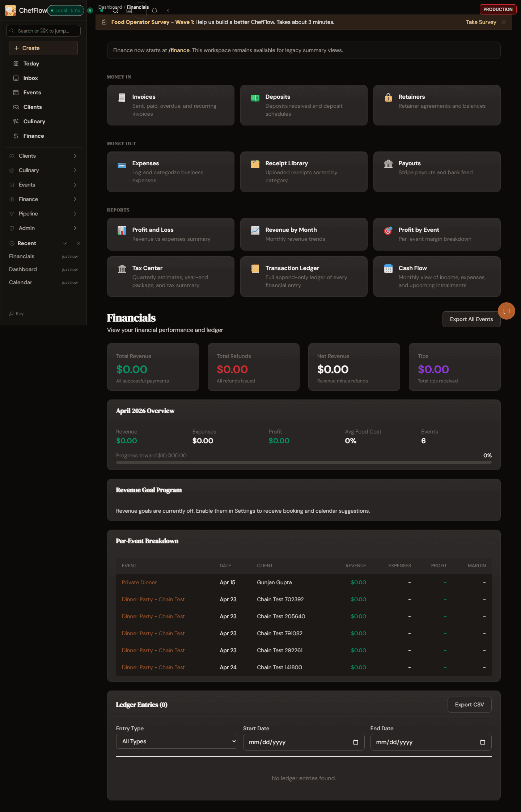The width and height of the screenshot is (521, 812).
Task: Click the End Date calendar picker icon
Action: [483, 742]
